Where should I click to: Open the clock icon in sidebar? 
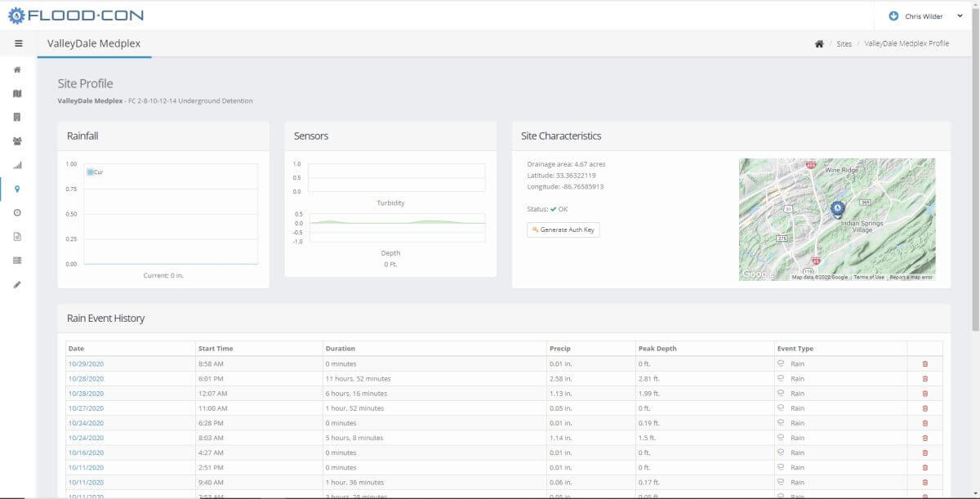(17, 212)
